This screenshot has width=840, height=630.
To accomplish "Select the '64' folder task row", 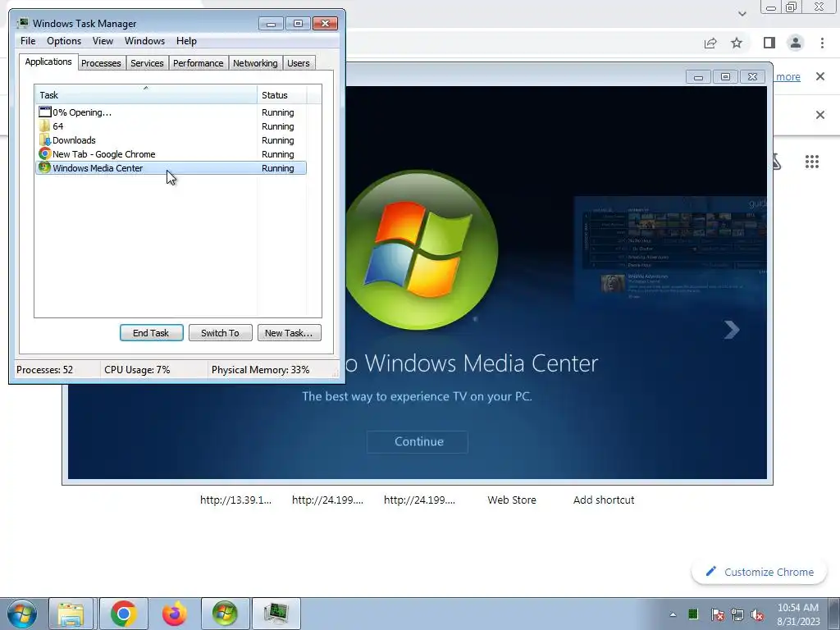I will (171, 126).
